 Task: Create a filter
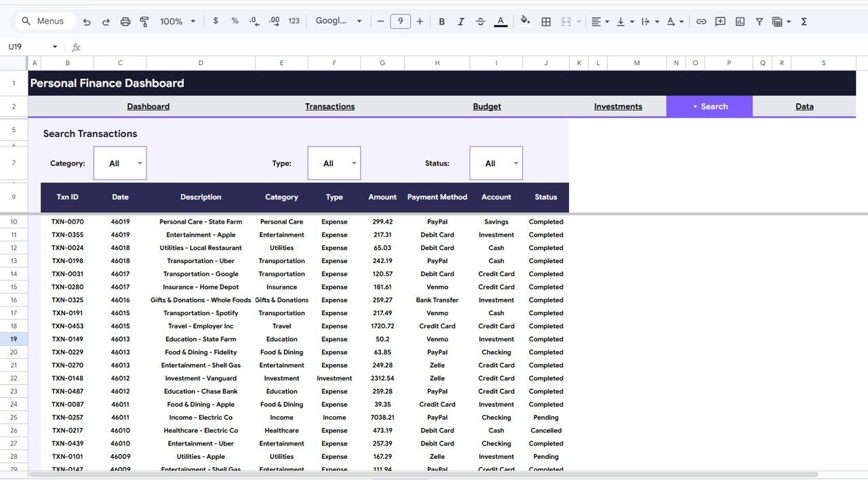coord(759,21)
